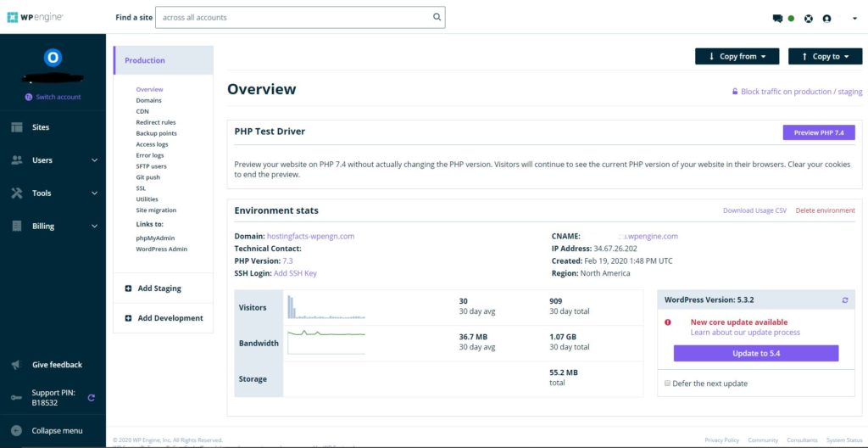Select the Production environment tab
Image resolution: width=868 pixels, height=448 pixels.
click(x=164, y=60)
